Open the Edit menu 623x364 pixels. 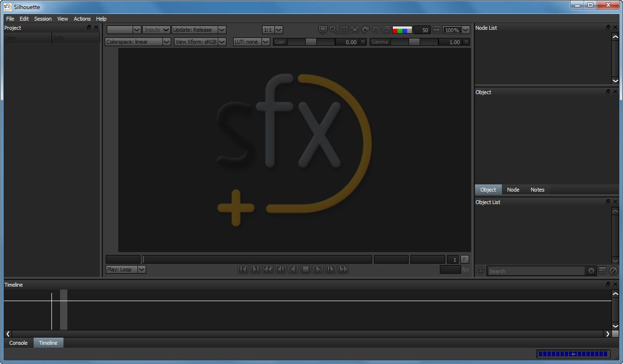[x=24, y=19]
